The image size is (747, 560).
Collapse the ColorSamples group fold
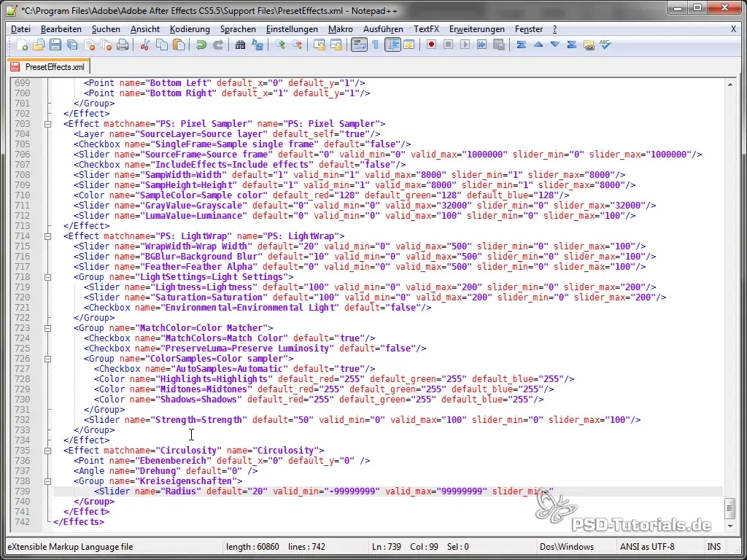tap(47, 359)
